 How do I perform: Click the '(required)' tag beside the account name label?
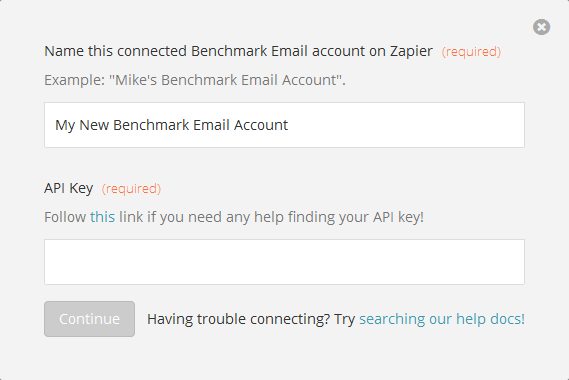[471, 52]
